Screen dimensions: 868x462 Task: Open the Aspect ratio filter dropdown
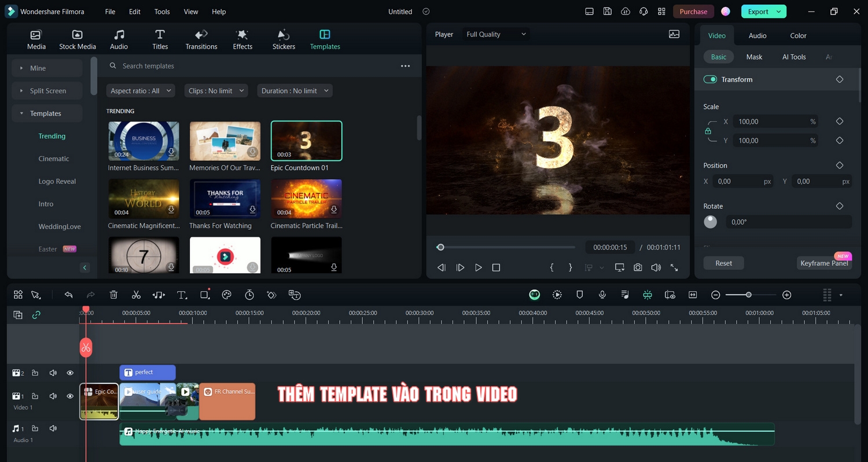click(140, 90)
